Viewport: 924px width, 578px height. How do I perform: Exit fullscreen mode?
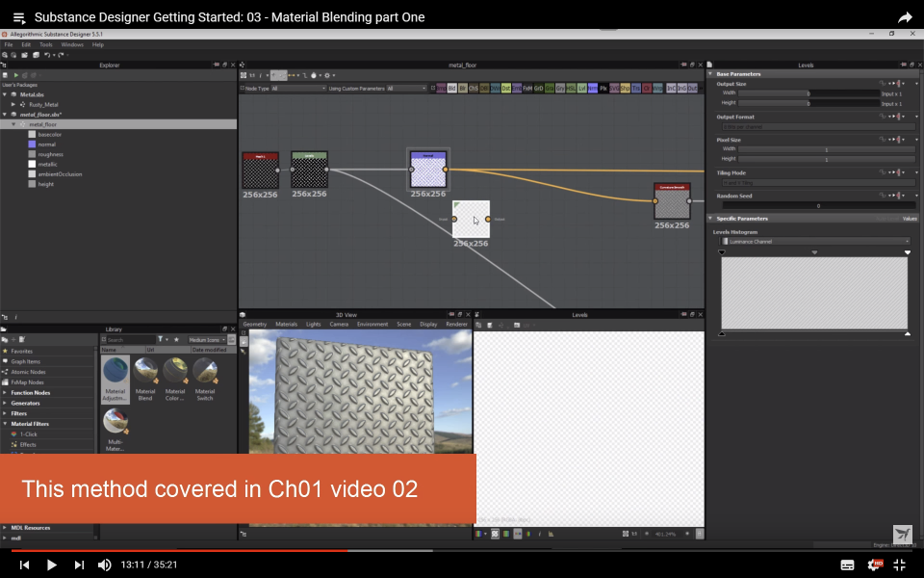[x=900, y=565]
